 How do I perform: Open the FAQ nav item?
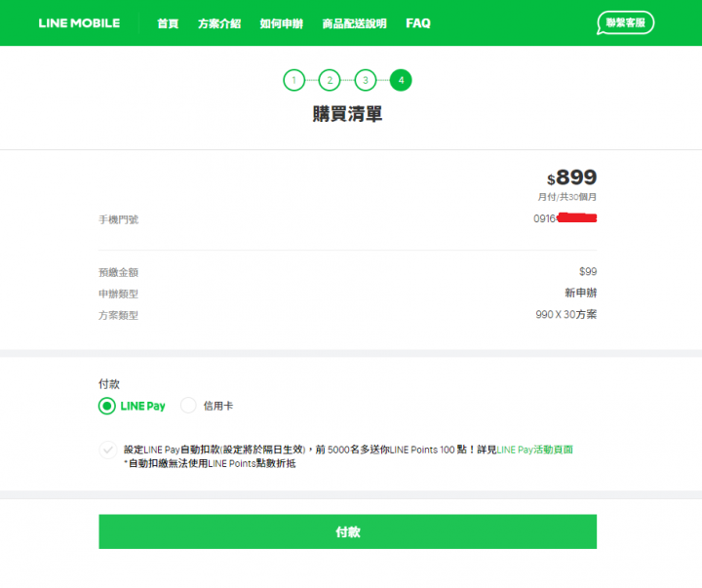(418, 23)
